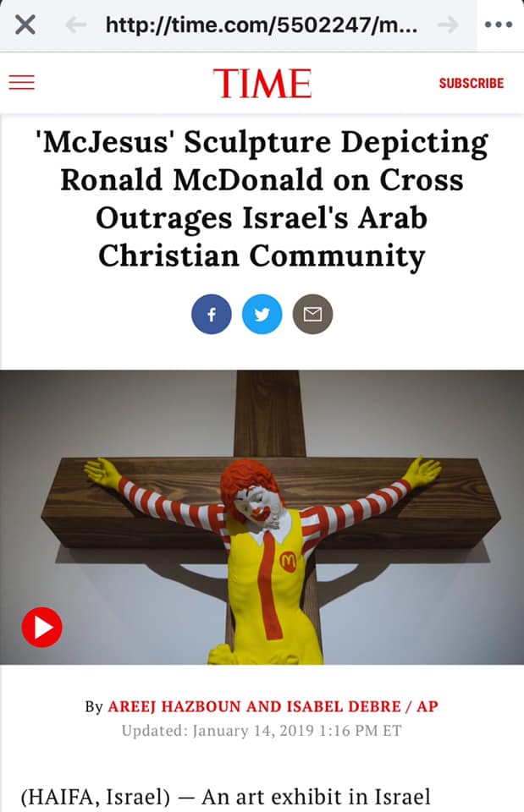Go back using the left arrow
The width and height of the screenshot is (524, 812).
[76, 25]
